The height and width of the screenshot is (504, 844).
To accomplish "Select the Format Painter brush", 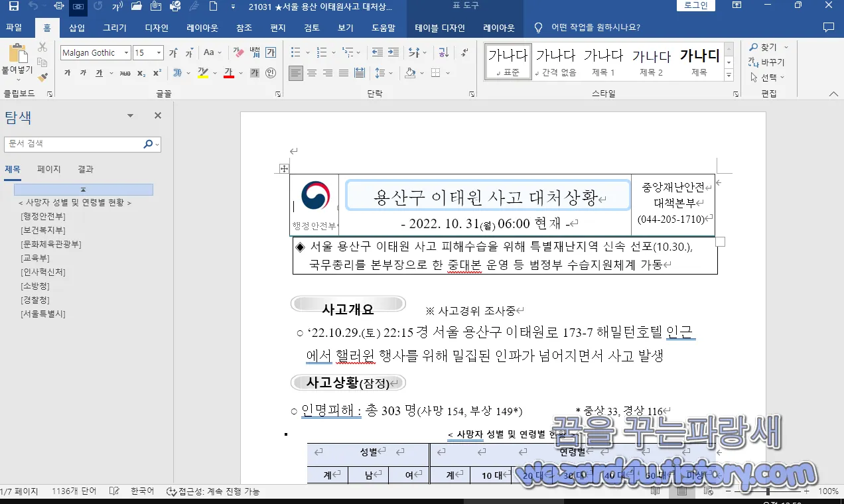I will (43, 77).
